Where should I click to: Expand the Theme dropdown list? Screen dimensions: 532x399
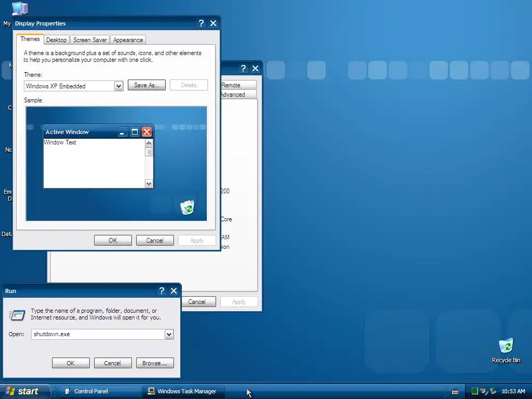pyautogui.click(x=118, y=86)
